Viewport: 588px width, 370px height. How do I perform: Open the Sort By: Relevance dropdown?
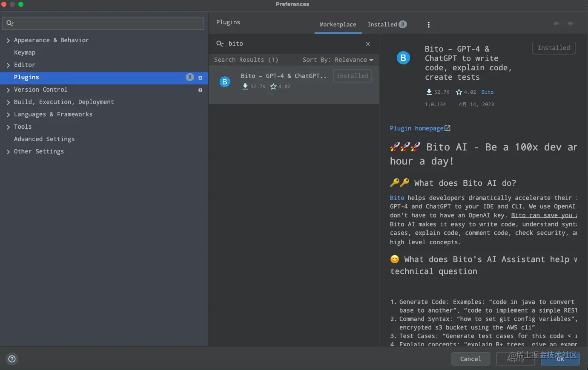pyautogui.click(x=338, y=60)
